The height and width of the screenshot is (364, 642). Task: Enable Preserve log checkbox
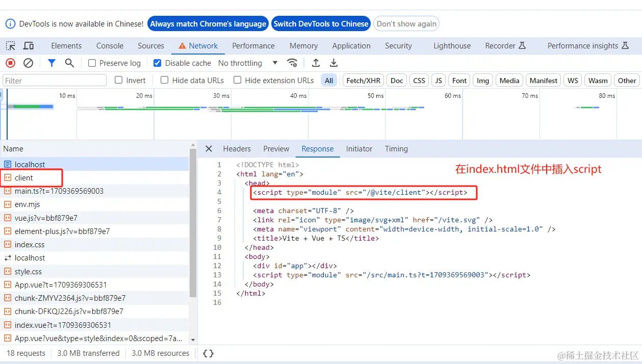[x=92, y=63]
